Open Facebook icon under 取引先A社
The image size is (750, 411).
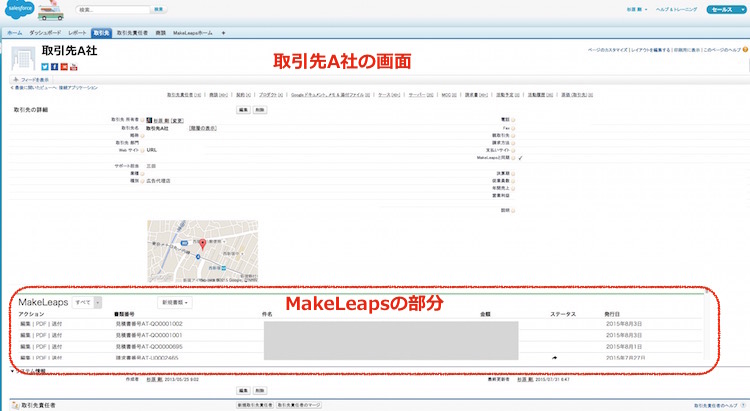point(55,67)
